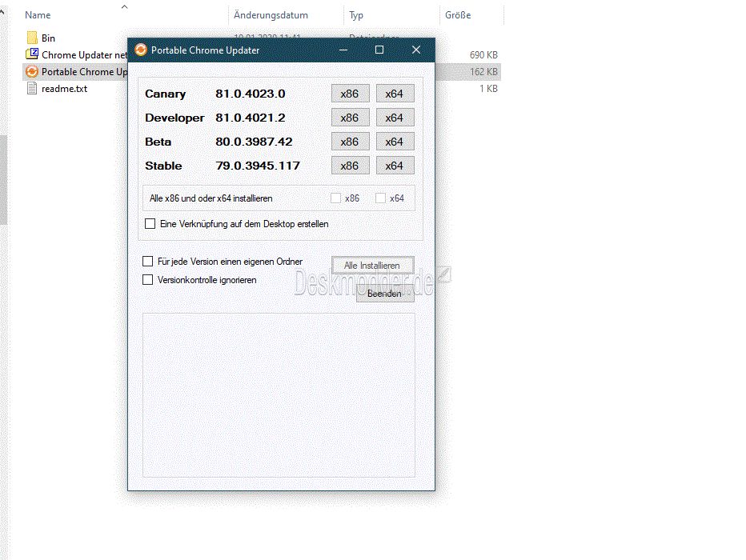The height and width of the screenshot is (560, 746).
Task: Select the Developer version number 81.0.4021.2
Action: [x=251, y=118]
